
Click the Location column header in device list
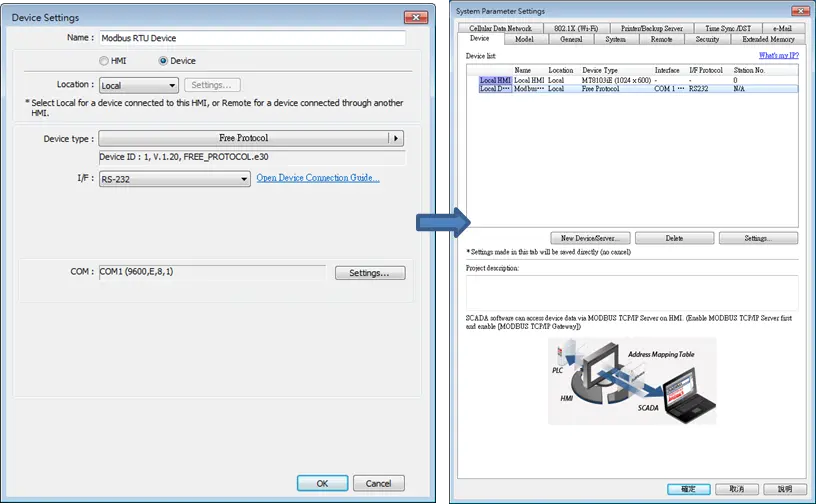pos(560,70)
